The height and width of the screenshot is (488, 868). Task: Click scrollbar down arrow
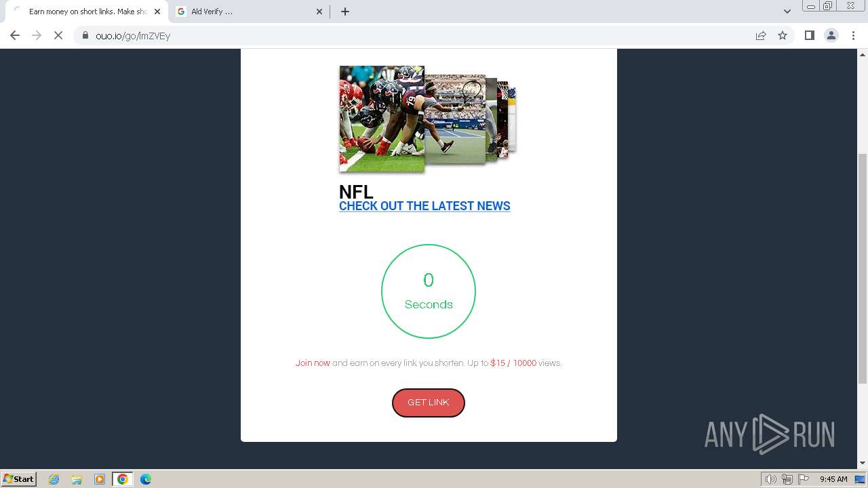(863, 464)
